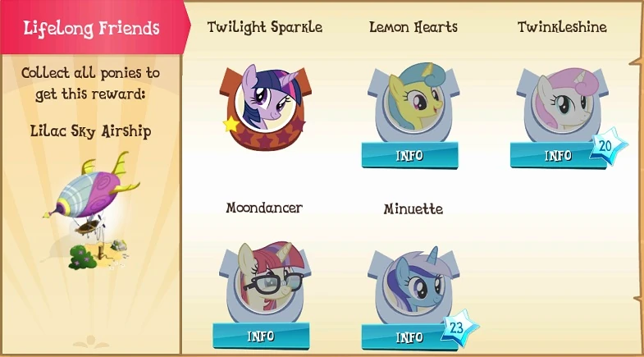Click the Lifelong Friends banner tab

click(x=93, y=27)
